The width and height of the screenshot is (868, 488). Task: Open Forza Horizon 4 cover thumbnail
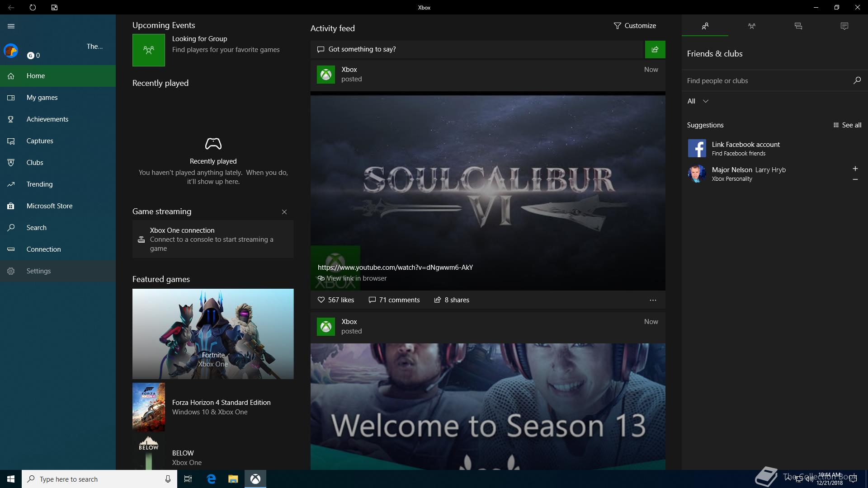pyautogui.click(x=149, y=407)
